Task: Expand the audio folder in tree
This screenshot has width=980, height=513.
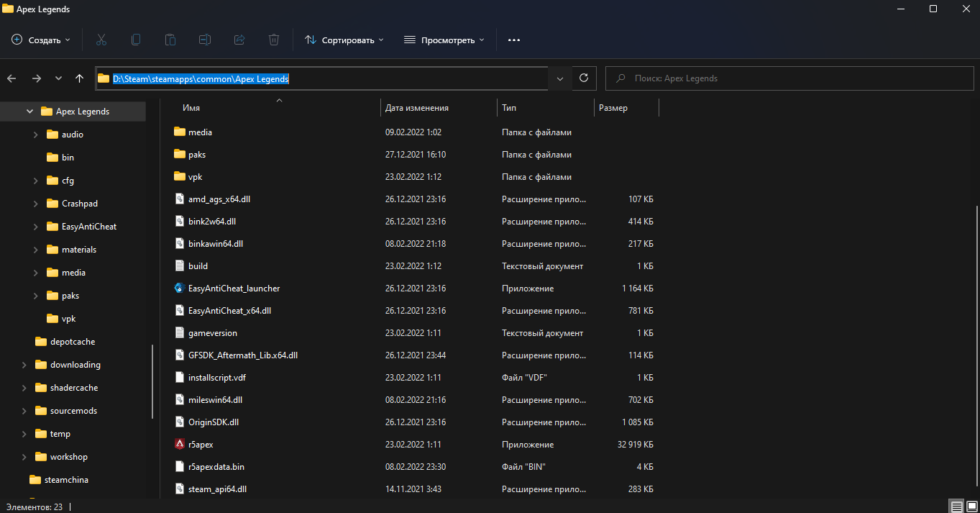Action: (36, 135)
